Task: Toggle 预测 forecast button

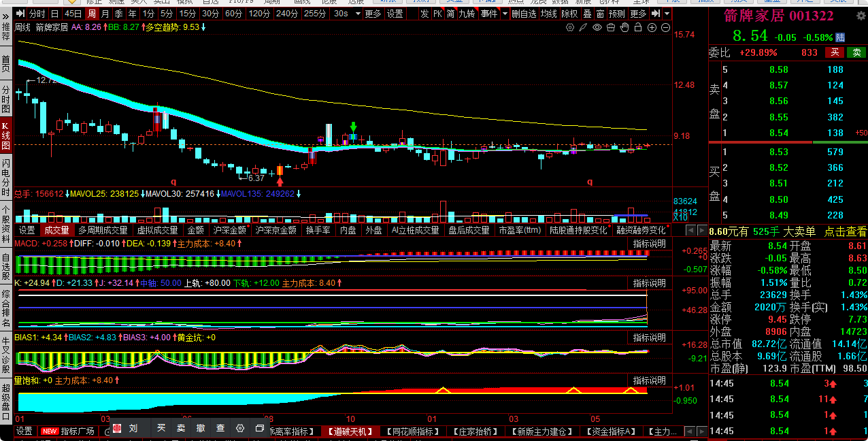Action: (617, 14)
